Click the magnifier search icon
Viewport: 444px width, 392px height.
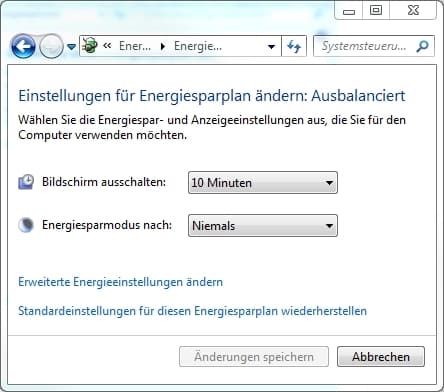coord(422,46)
